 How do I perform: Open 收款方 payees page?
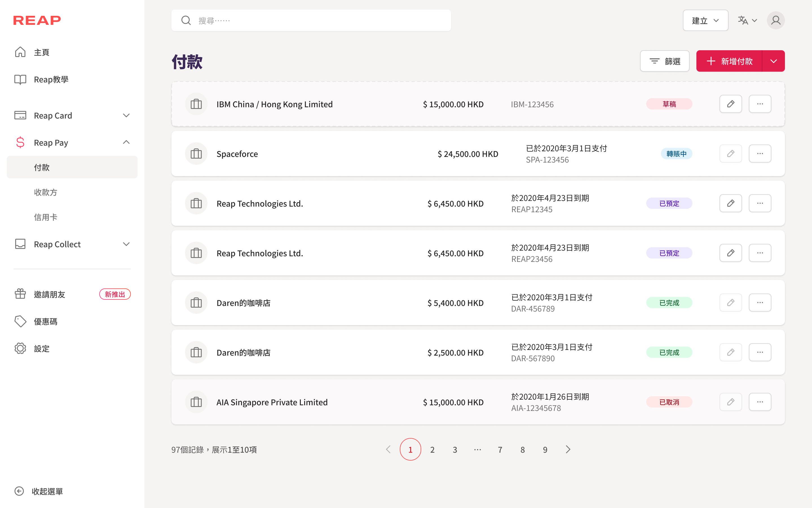click(45, 192)
